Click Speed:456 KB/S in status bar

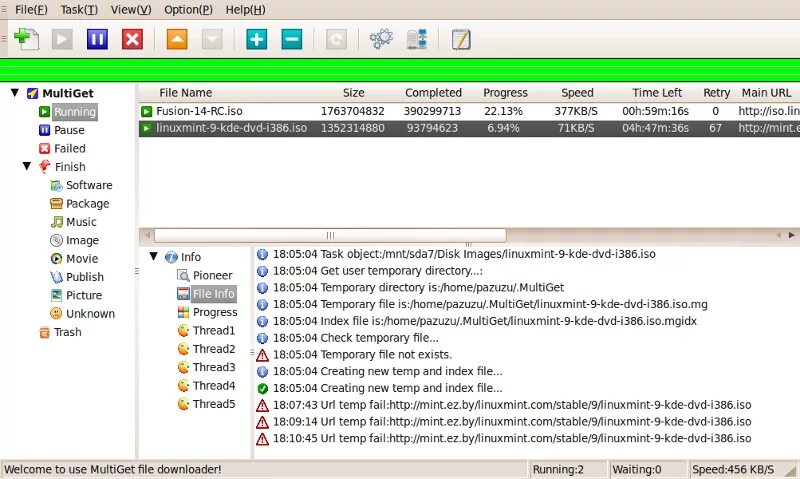pos(733,469)
